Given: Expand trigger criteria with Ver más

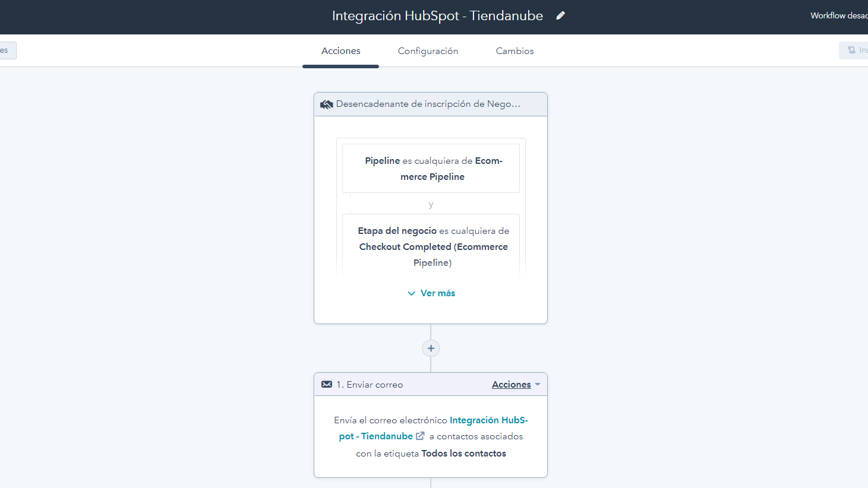Looking at the screenshot, I should tap(431, 293).
